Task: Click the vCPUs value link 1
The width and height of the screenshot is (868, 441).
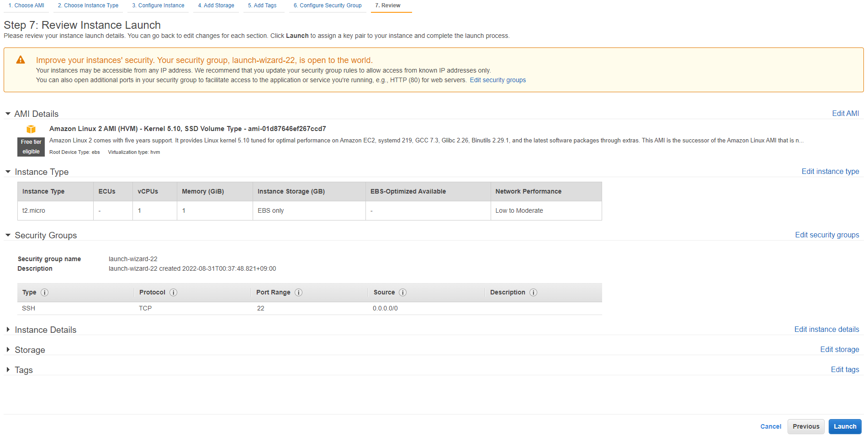Action: click(139, 210)
